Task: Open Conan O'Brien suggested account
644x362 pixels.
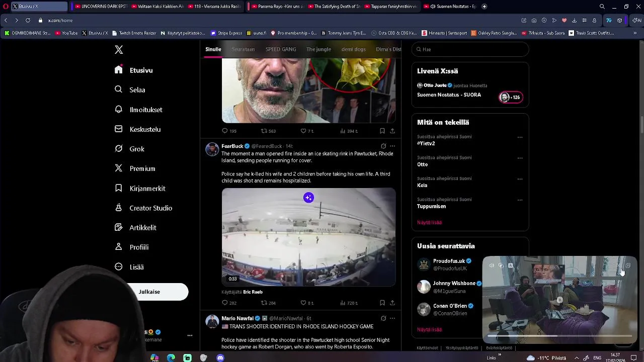Action: pyautogui.click(x=450, y=306)
